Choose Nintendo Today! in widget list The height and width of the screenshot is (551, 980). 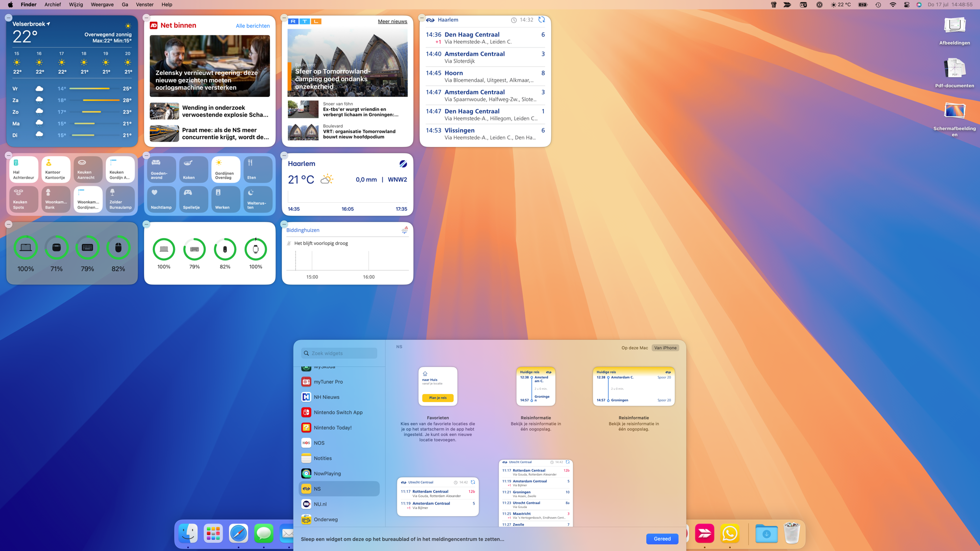click(339, 428)
